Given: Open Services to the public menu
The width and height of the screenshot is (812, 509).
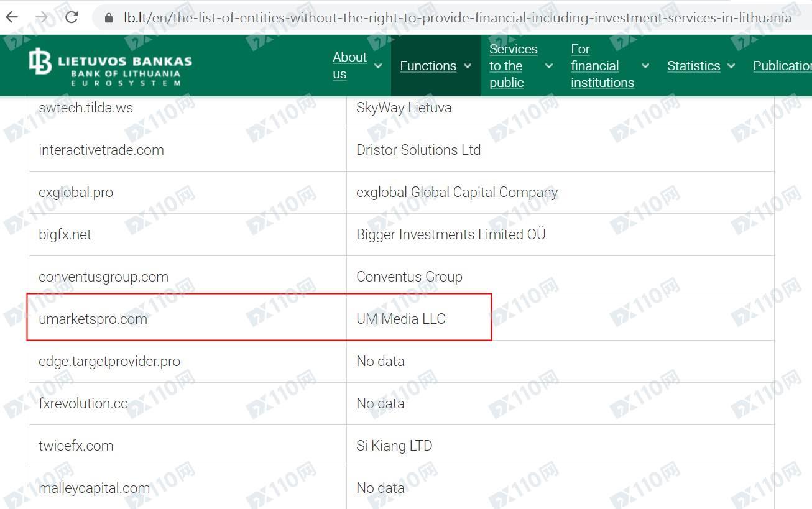Looking at the screenshot, I should click(514, 66).
